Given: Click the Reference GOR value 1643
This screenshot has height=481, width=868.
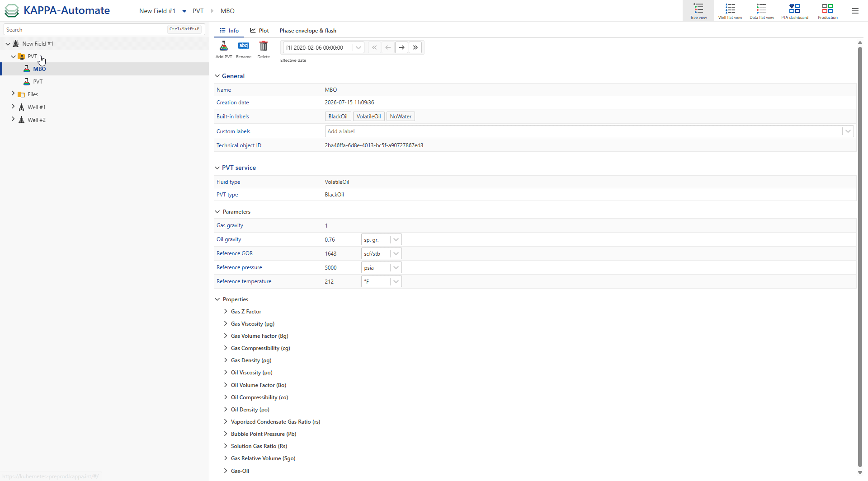Looking at the screenshot, I should pyautogui.click(x=330, y=254).
